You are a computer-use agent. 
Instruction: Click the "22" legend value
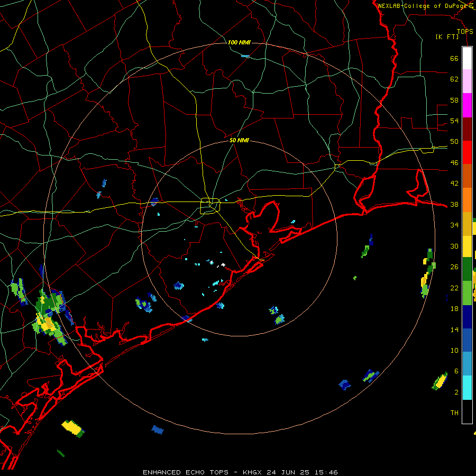click(454, 288)
